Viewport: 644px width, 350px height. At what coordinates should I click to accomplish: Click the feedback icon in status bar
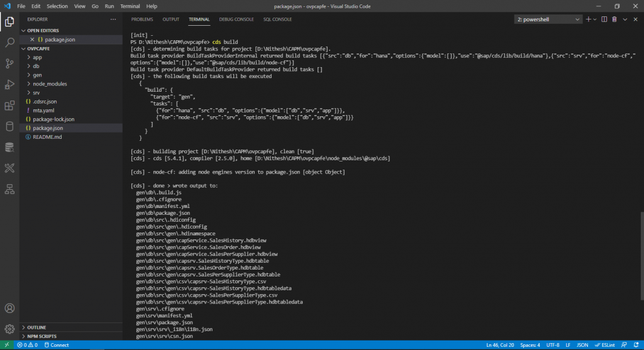(x=624, y=345)
